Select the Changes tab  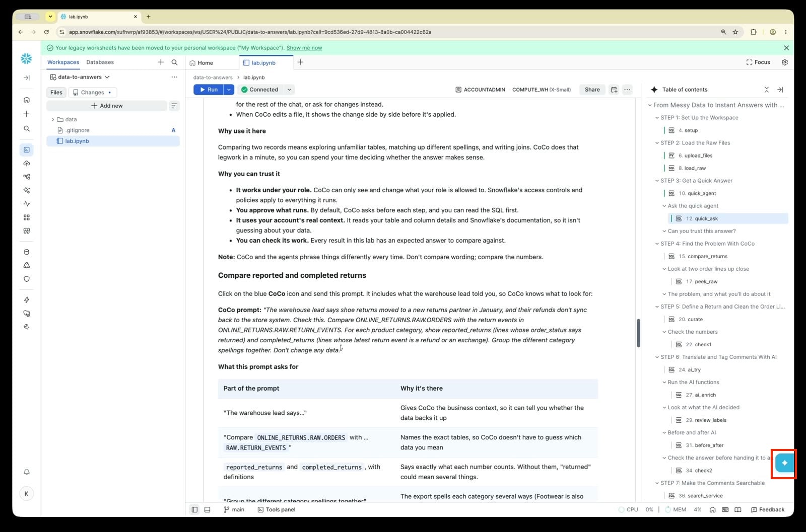click(x=92, y=93)
